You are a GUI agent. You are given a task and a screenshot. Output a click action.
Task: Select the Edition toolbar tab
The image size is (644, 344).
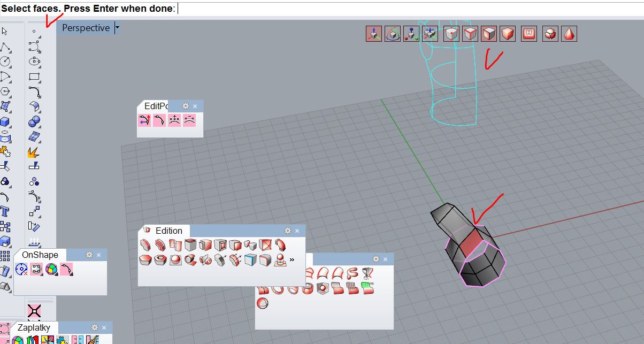(165, 231)
